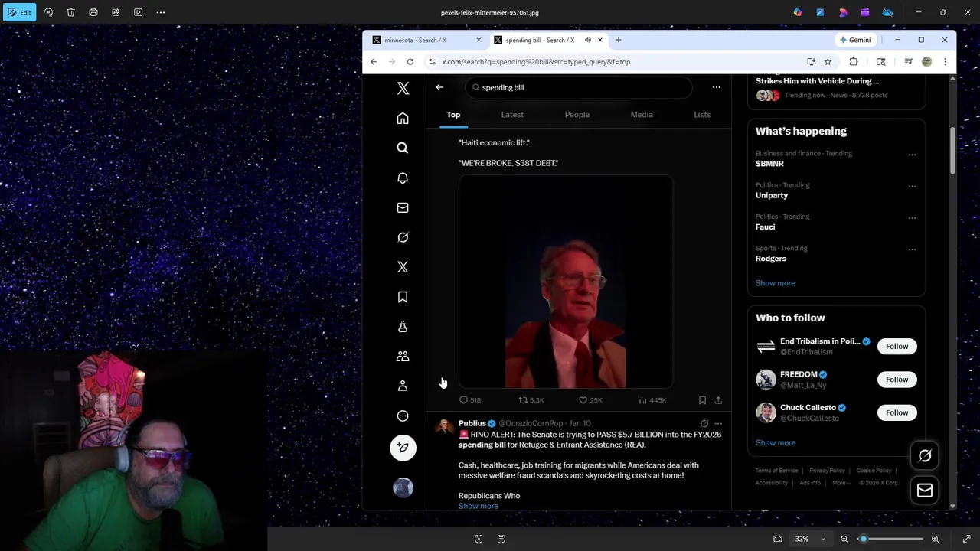Reload the current browser page
The image size is (980, 551).
[410, 62]
